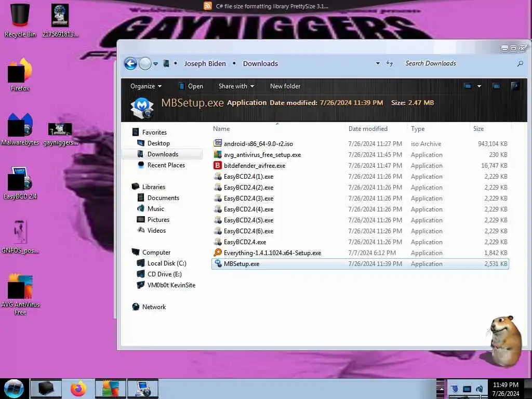Refresh the Downloads folder view
The image size is (532, 399).
coord(390,63)
